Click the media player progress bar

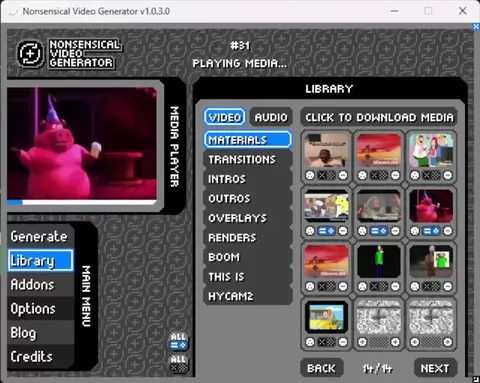pos(82,202)
